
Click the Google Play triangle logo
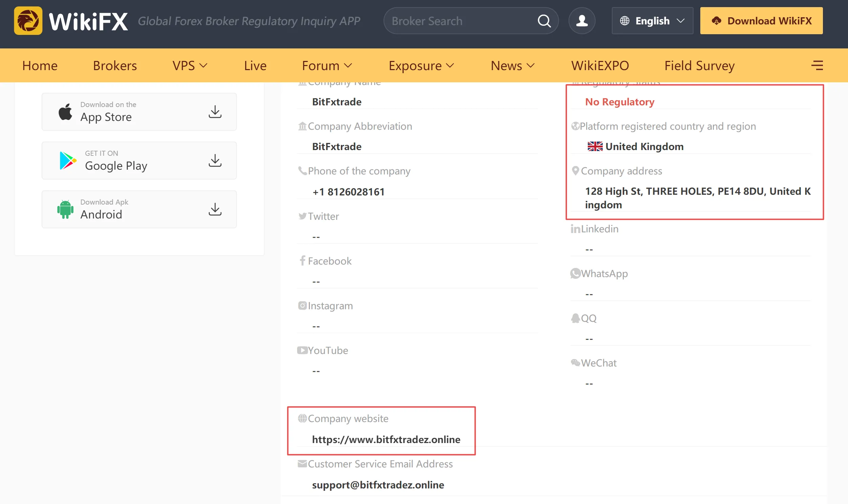(68, 160)
